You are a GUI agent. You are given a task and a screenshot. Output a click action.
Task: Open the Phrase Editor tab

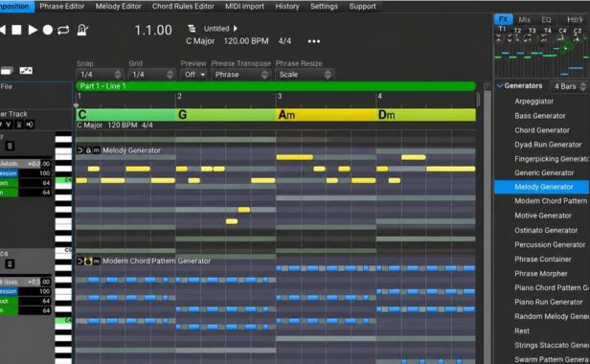[x=62, y=7]
